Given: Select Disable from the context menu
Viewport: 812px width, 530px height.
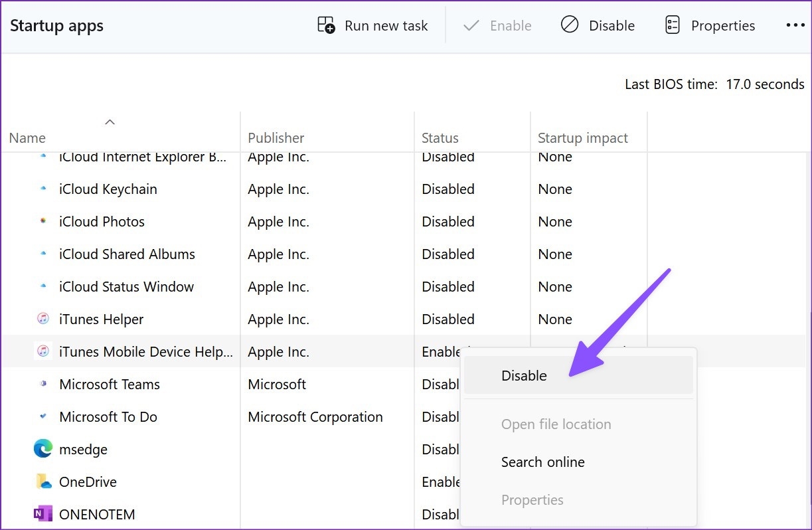Looking at the screenshot, I should (524, 375).
